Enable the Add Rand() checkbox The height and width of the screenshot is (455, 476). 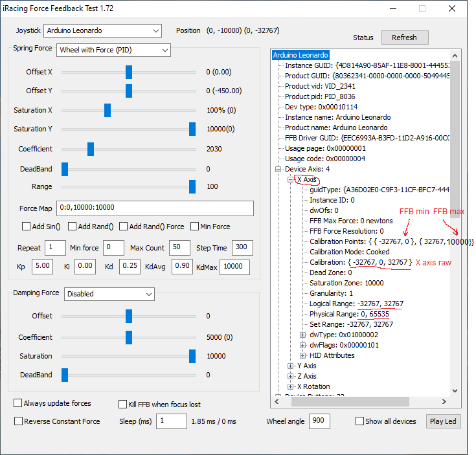[72, 227]
